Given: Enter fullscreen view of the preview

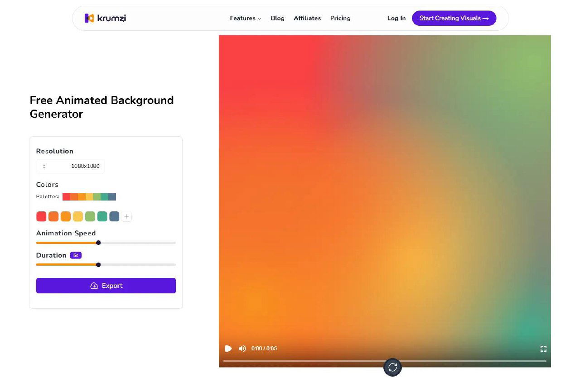Looking at the screenshot, I should point(543,349).
